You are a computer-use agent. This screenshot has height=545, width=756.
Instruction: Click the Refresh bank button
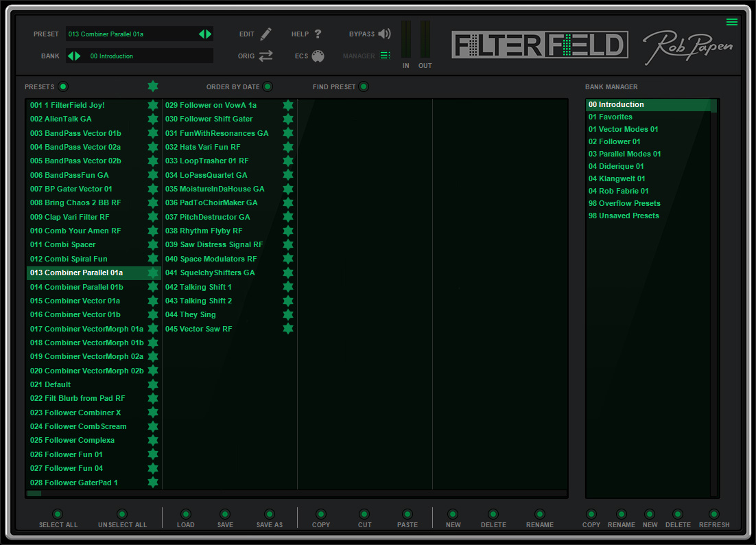714,519
